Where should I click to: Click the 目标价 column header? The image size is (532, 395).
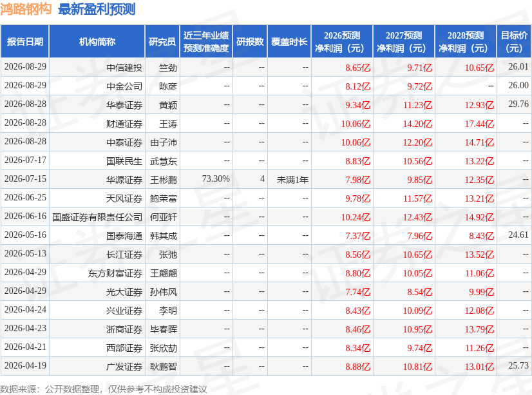514,41
